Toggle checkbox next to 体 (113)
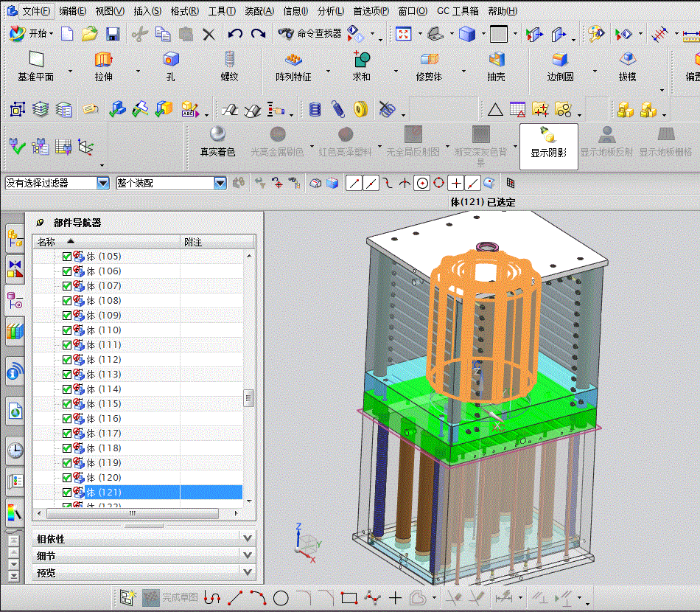Image resolution: width=700 pixels, height=612 pixels. (x=67, y=375)
